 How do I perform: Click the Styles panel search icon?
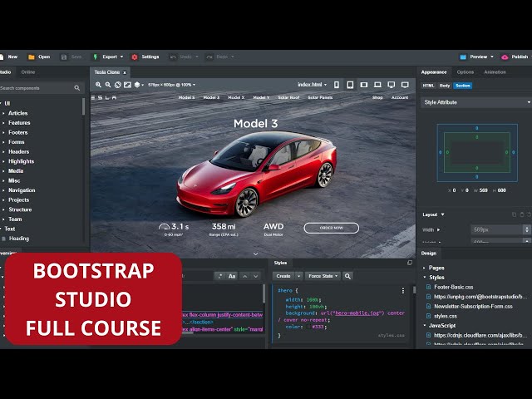point(347,276)
